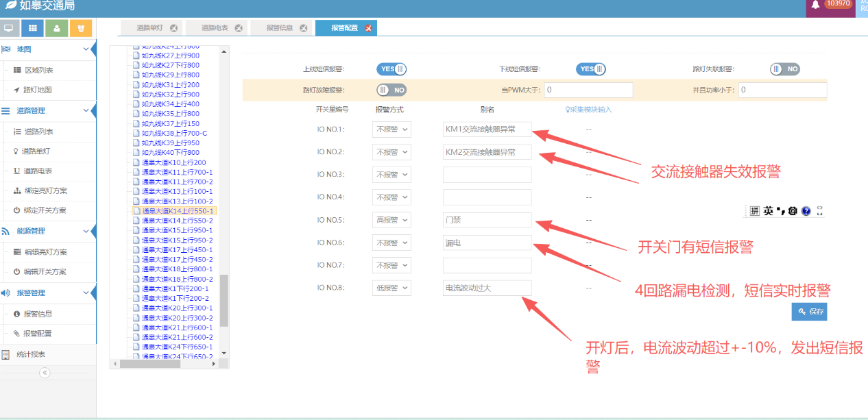868x420 pixels.
Task: Toggle the 下线短信报警 switch
Action: point(591,69)
